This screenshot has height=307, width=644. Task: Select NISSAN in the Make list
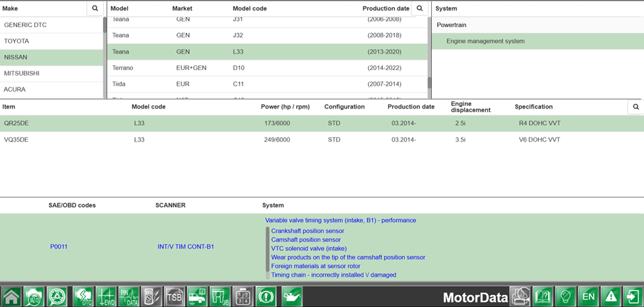[52, 57]
